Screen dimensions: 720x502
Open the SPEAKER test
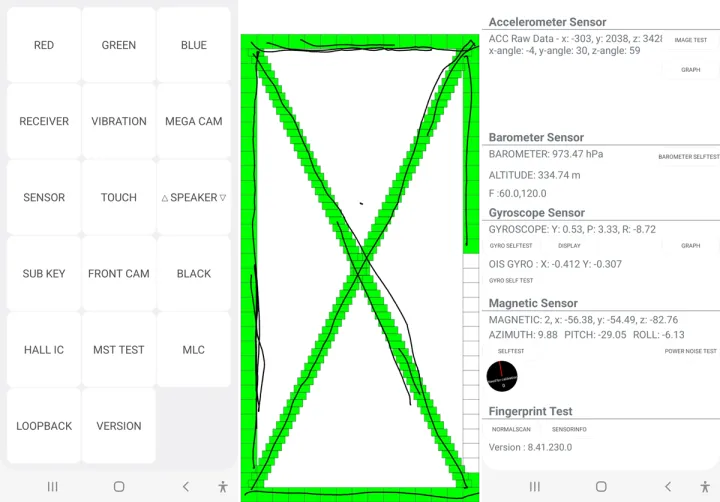pyautogui.click(x=194, y=197)
